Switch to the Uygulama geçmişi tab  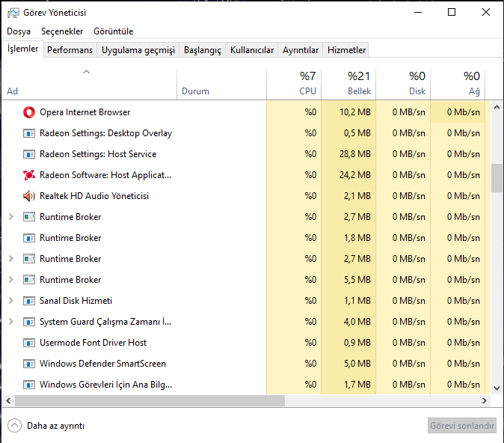click(138, 50)
